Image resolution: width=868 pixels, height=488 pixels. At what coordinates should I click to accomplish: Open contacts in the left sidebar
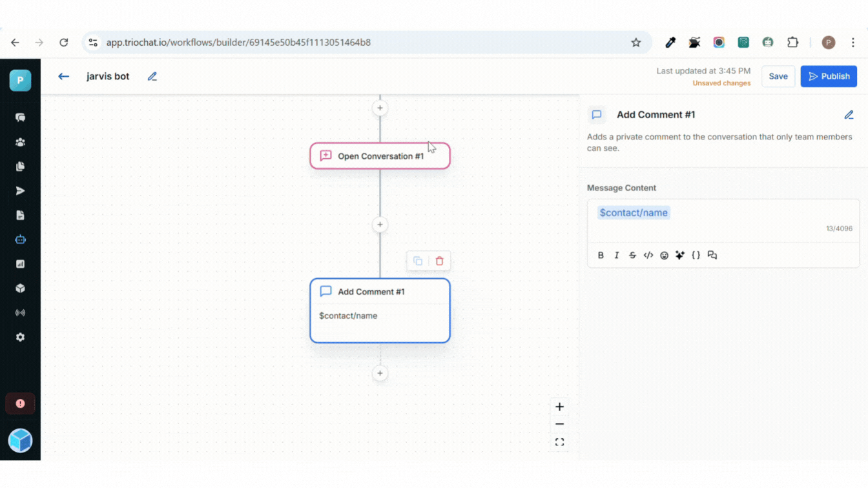pyautogui.click(x=20, y=142)
